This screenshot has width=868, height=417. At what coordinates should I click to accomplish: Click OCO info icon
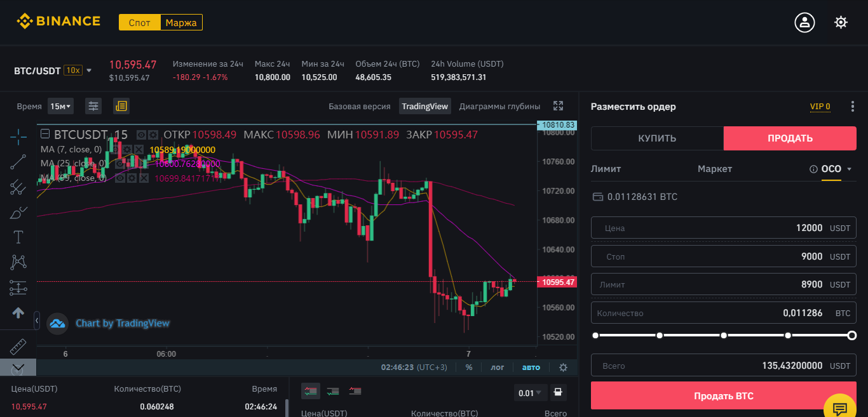(813, 169)
